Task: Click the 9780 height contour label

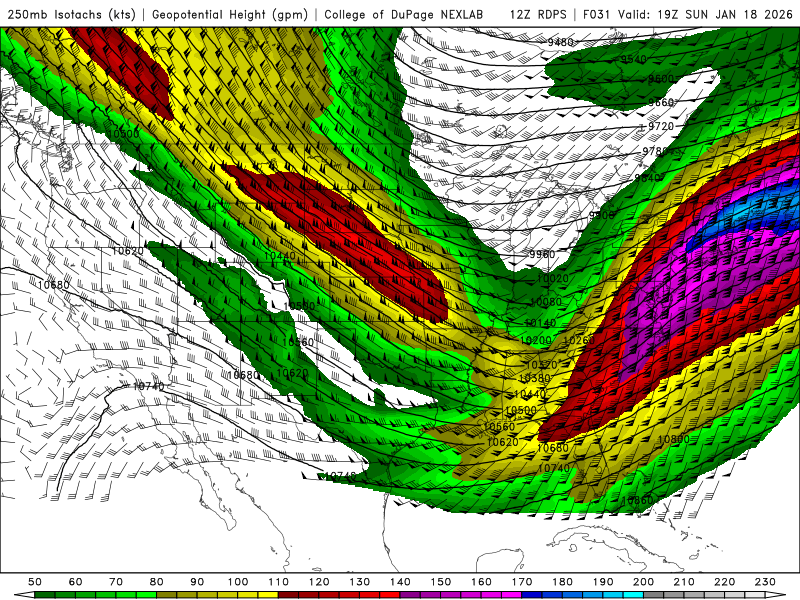Action: 655,152
